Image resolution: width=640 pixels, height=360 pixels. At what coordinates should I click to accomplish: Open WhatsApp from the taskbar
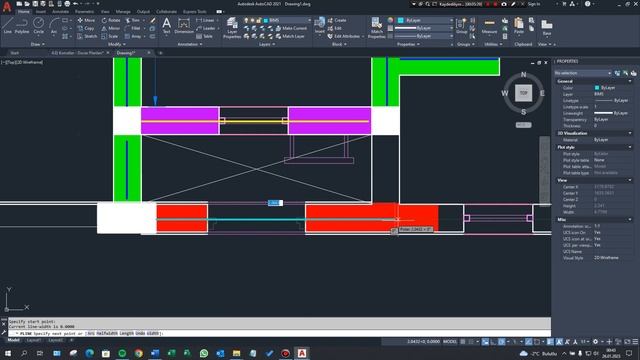(x=204, y=353)
